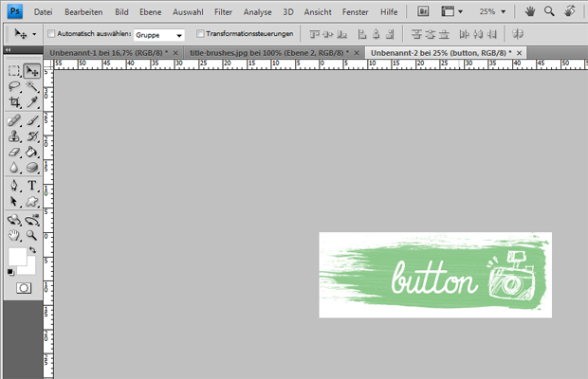Click the foreground color swatch
The width and height of the screenshot is (588, 379).
point(17,256)
